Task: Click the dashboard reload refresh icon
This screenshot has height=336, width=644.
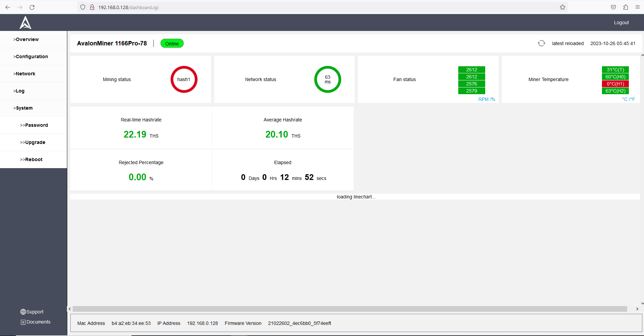Action: pos(541,43)
